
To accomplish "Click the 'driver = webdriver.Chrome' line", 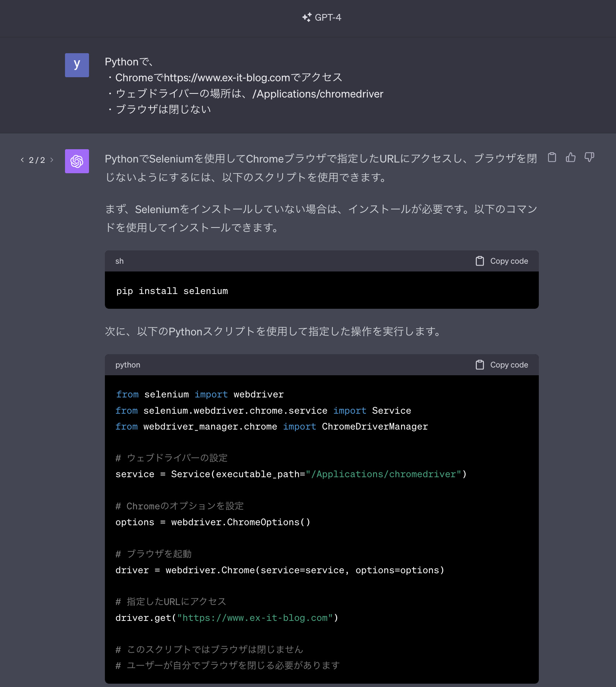I will click(280, 570).
